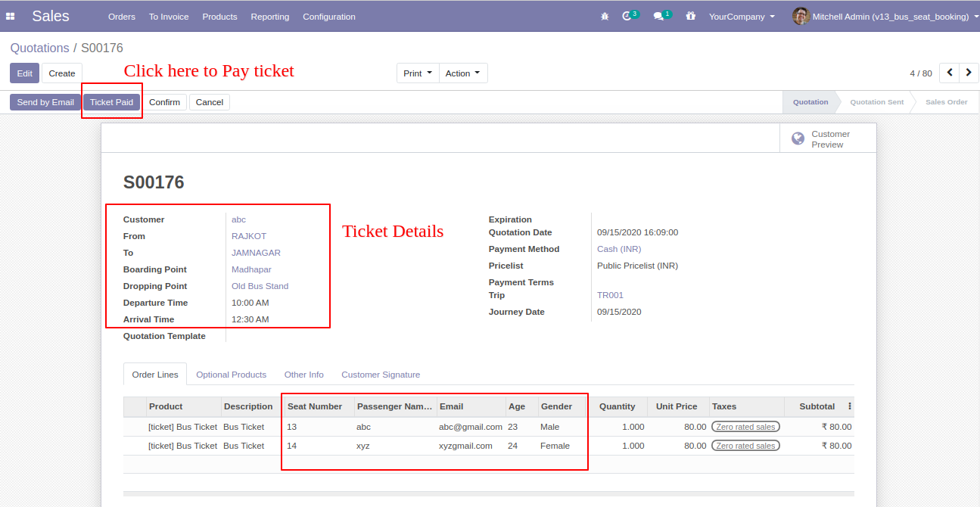This screenshot has width=980, height=507.
Task: Open the Cash (INR) payment method link
Action: coord(619,249)
